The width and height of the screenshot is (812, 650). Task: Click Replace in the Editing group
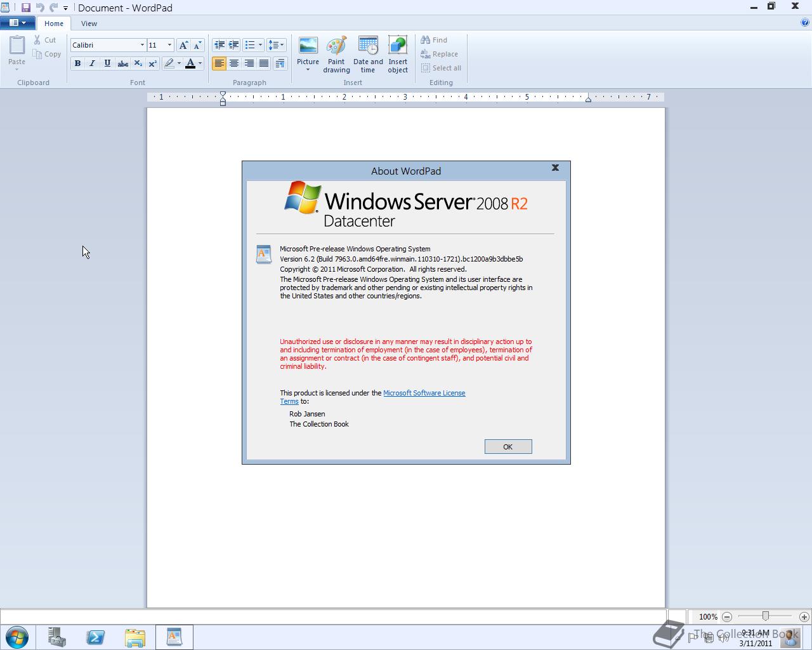[x=439, y=55]
